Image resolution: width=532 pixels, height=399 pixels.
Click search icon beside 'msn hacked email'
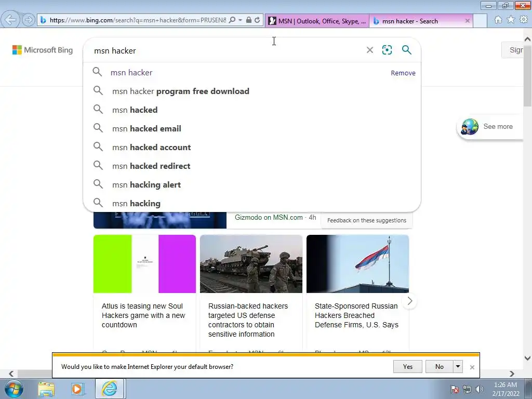point(98,128)
